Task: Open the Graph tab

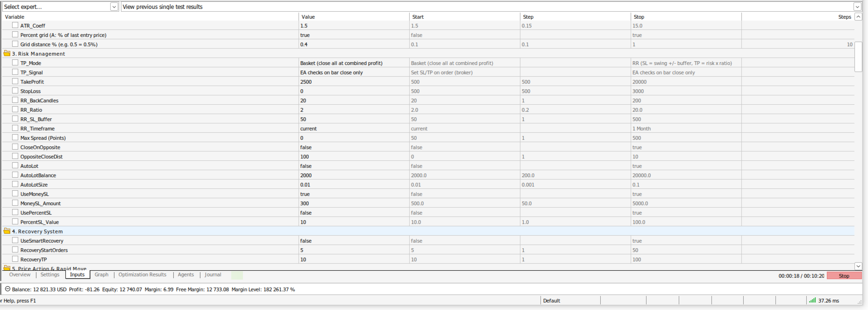Action: click(101, 275)
